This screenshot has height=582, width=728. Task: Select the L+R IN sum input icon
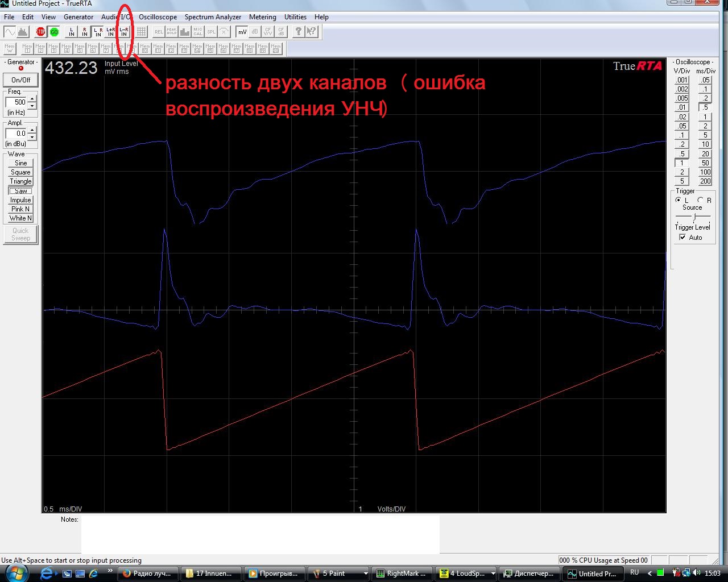point(111,32)
